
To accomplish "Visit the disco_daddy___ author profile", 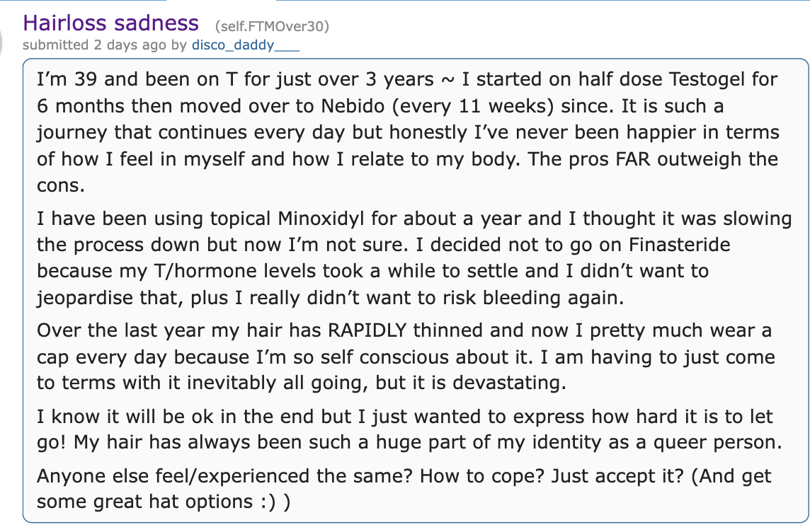I will click(x=246, y=45).
